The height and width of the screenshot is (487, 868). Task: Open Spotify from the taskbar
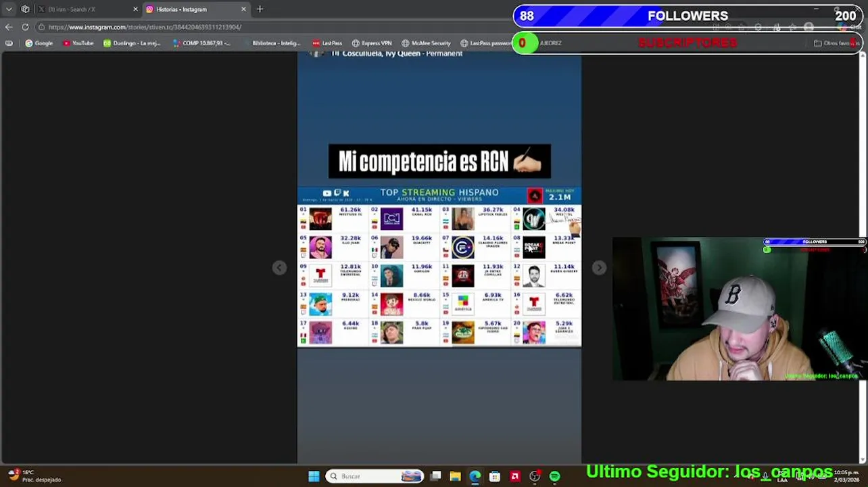[x=554, y=476]
